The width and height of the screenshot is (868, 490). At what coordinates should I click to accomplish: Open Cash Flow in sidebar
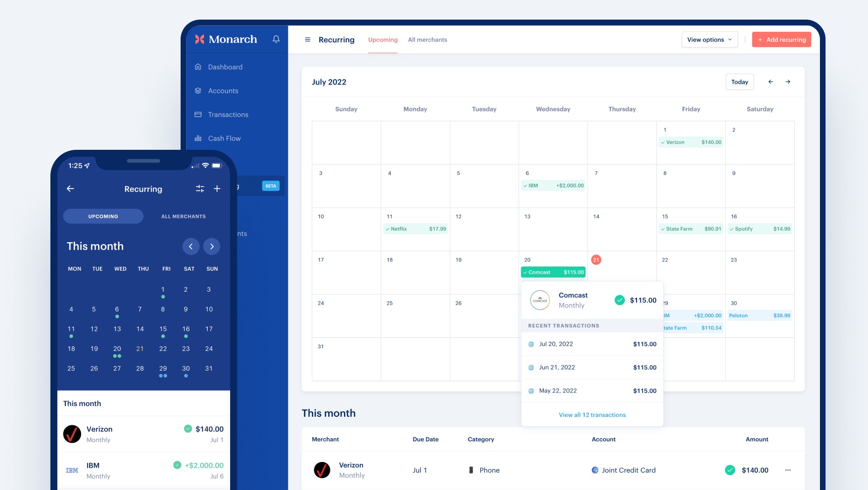pos(218,138)
